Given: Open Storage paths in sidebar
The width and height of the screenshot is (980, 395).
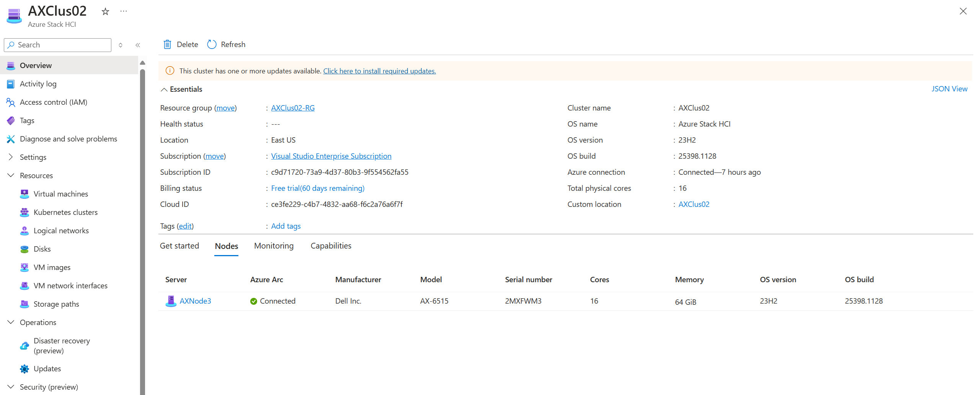Looking at the screenshot, I should pyautogui.click(x=56, y=304).
